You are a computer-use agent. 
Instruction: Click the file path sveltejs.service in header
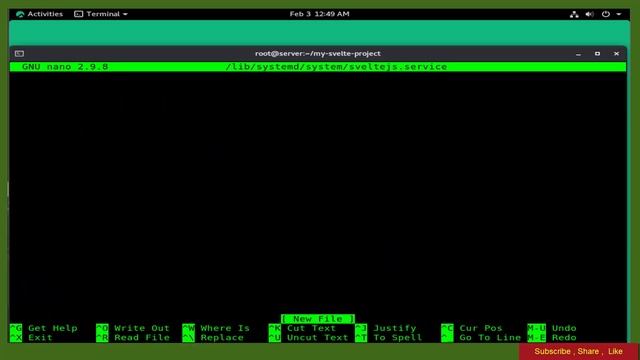pos(336,67)
